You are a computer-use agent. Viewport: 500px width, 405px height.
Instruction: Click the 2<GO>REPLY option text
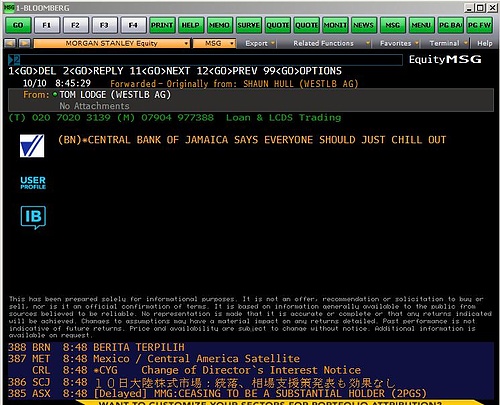click(93, 71)
